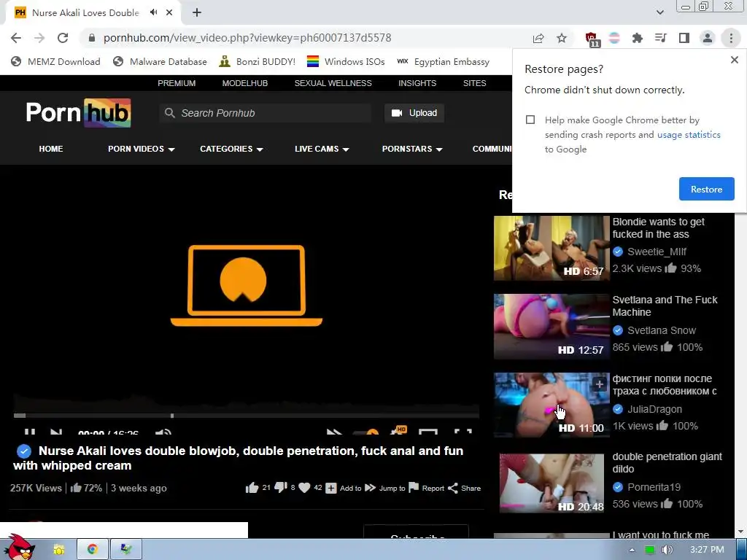Click the heart favorite icon with 42

click(304, 488)
